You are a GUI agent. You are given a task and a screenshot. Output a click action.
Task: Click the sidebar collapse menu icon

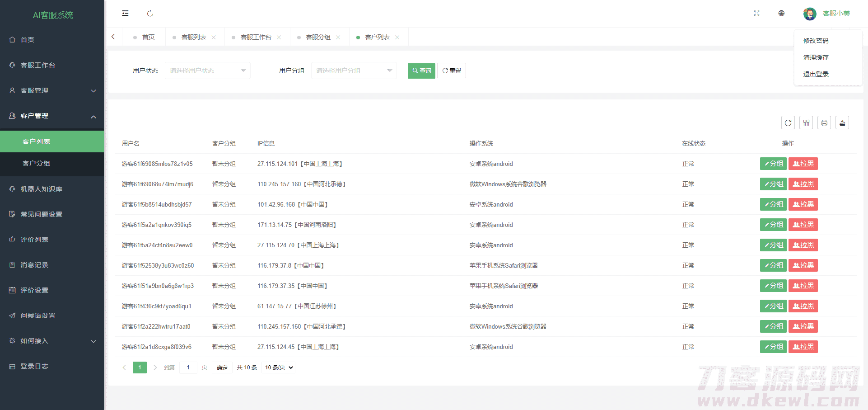click(x=125, y=14)
